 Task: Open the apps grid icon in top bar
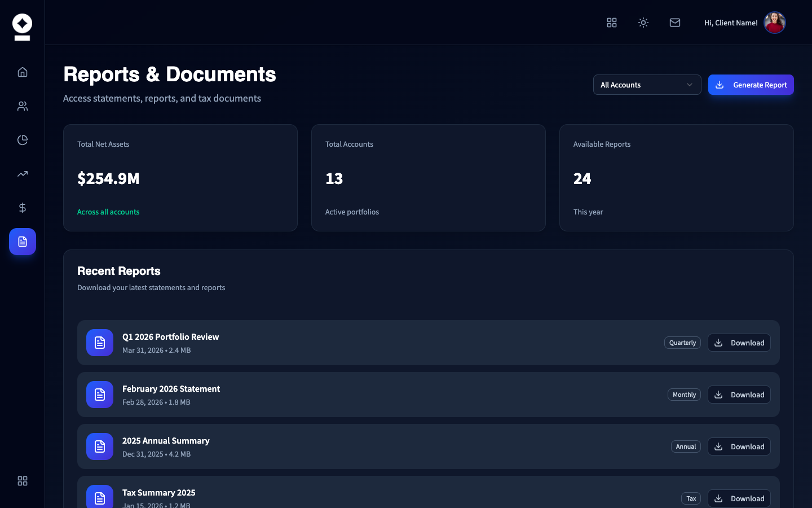[612, 23]
